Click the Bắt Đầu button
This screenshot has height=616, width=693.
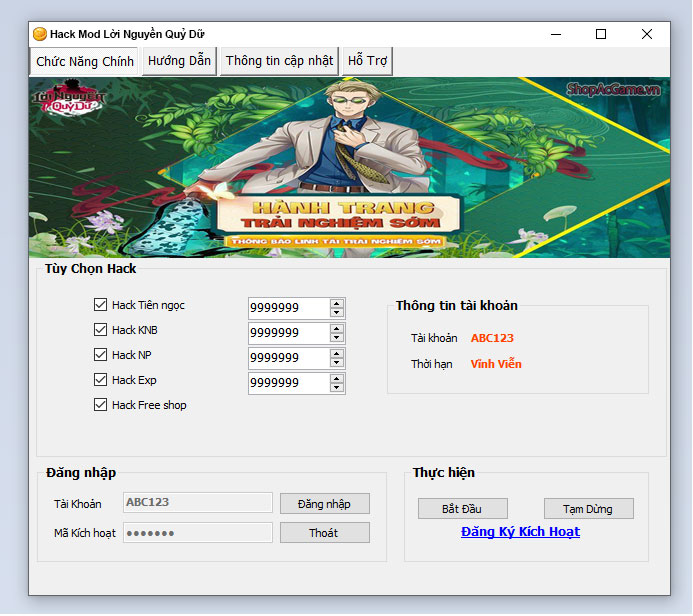pyautogui.click(x=462, y=509)
